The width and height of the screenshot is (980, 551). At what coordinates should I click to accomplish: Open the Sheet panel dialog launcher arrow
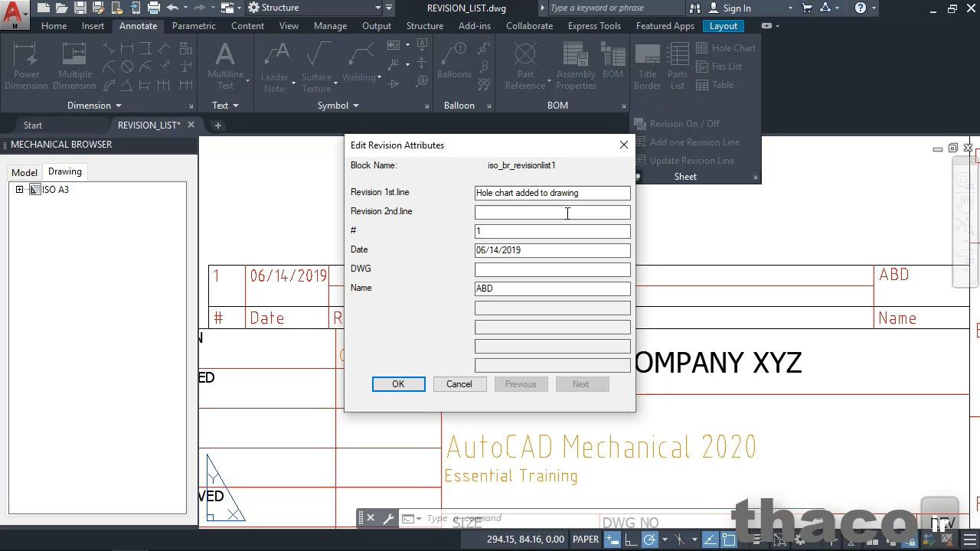756,178
